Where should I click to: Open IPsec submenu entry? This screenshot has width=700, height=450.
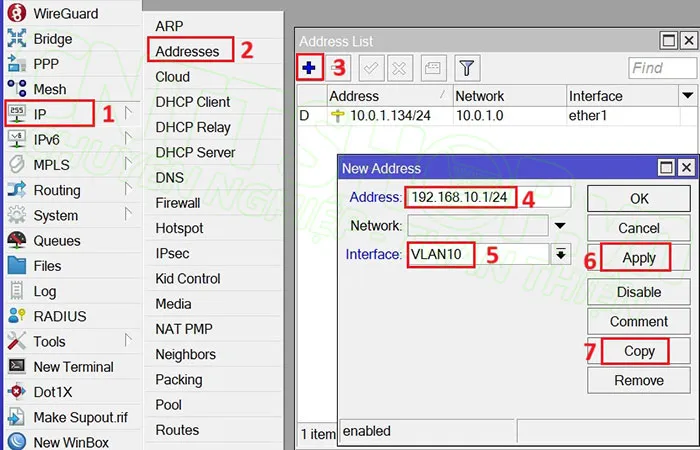click(172, 253)
